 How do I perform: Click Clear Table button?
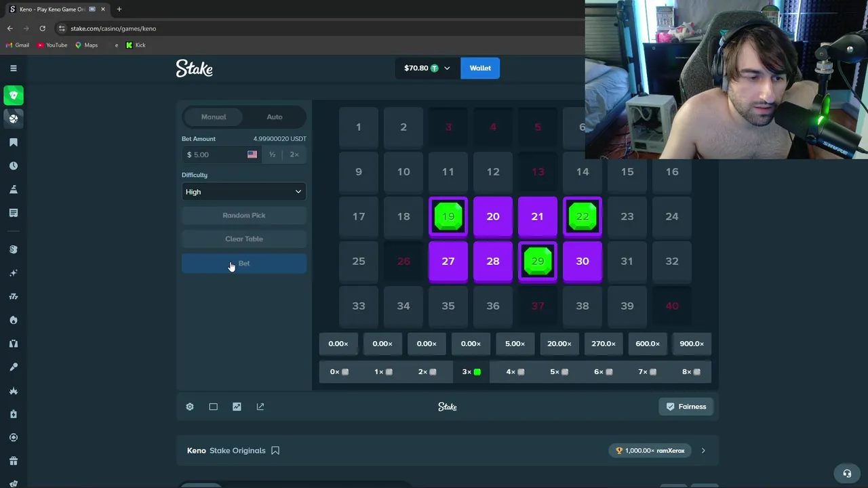pyautogui.click(x=244, y=239)
